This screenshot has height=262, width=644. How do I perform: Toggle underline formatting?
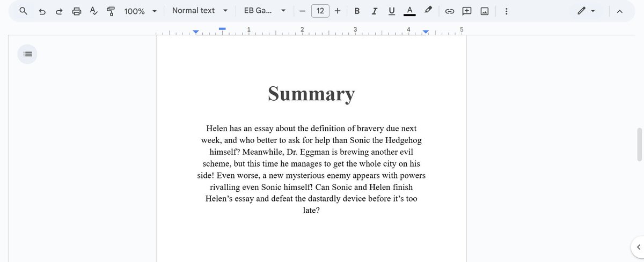(x=392, y=11)
